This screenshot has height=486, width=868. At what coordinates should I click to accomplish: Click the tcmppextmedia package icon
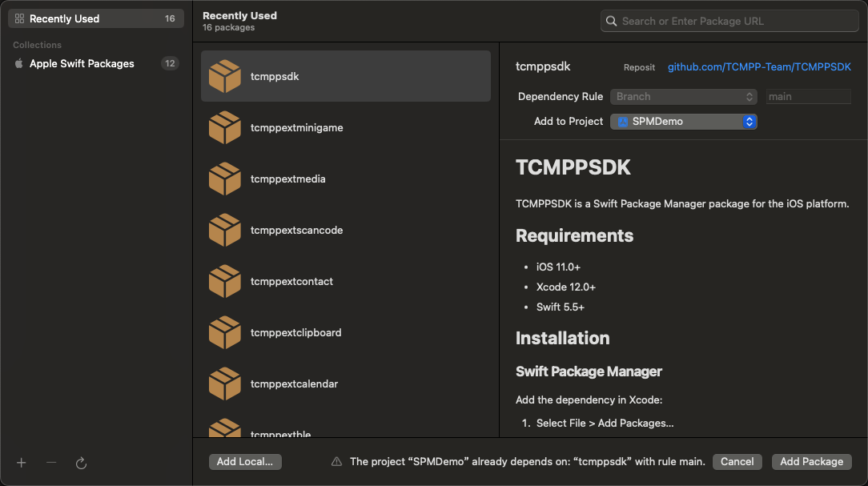point(224,179)
